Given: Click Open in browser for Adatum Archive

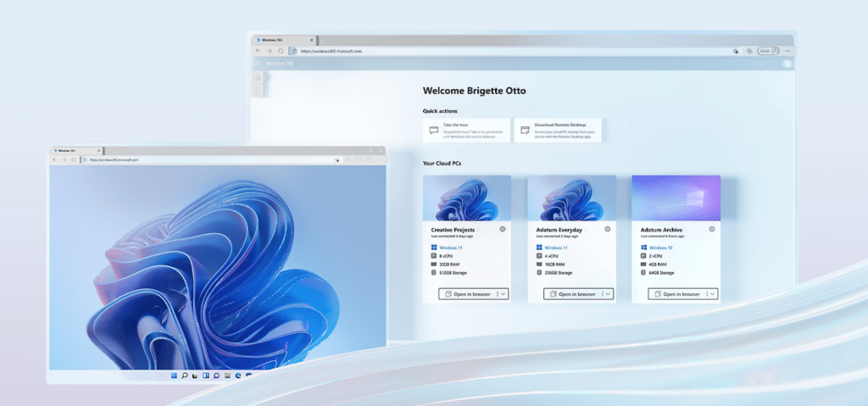Looking at the screenshot, I should click(676, 294).
